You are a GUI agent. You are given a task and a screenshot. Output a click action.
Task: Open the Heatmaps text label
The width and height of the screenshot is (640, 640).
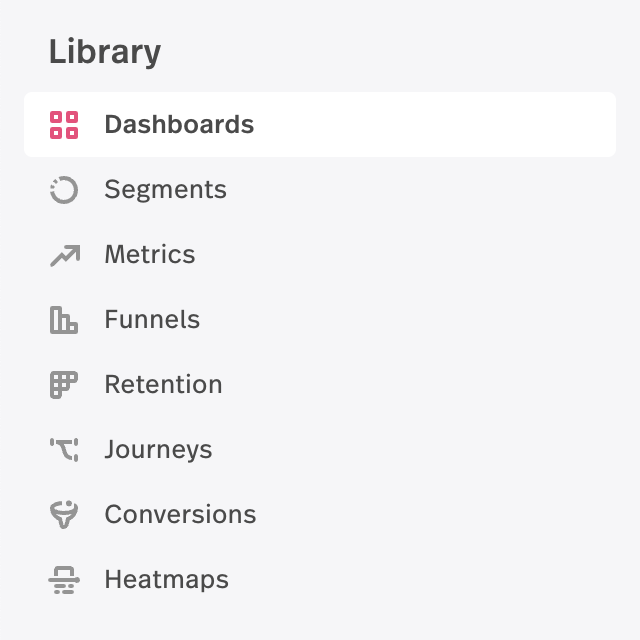[x=167, y=580]
